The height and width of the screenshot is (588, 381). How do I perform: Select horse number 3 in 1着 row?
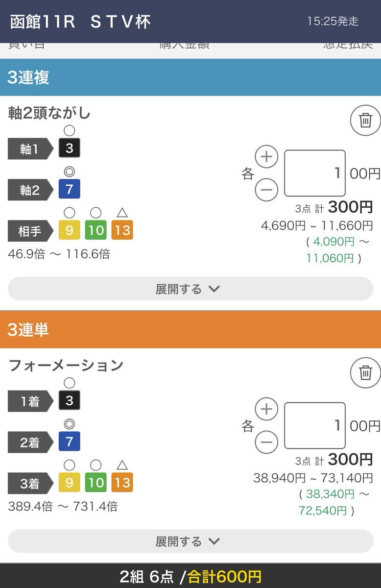(69, 400)
